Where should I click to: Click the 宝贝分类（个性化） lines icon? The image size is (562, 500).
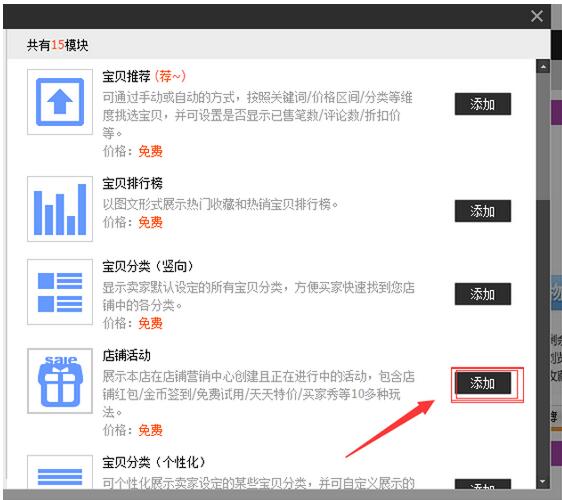click(60, 472)
